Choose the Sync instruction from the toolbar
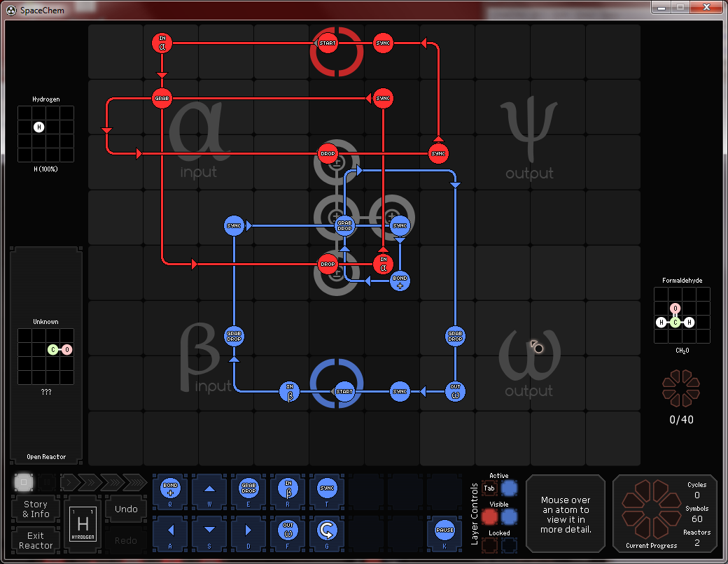Screen dimensions: 728x564 pos(326,488)
